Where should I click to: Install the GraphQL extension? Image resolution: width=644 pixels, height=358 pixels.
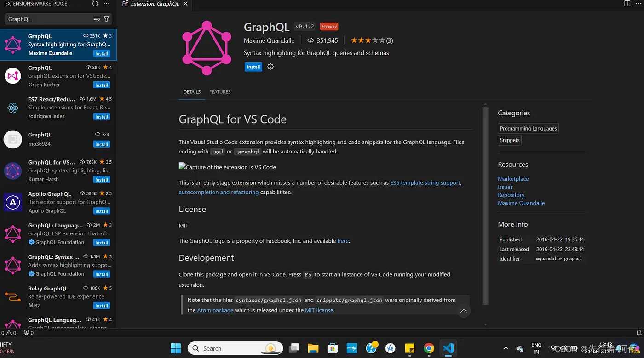pyautogui.click(x=253, y=67)
